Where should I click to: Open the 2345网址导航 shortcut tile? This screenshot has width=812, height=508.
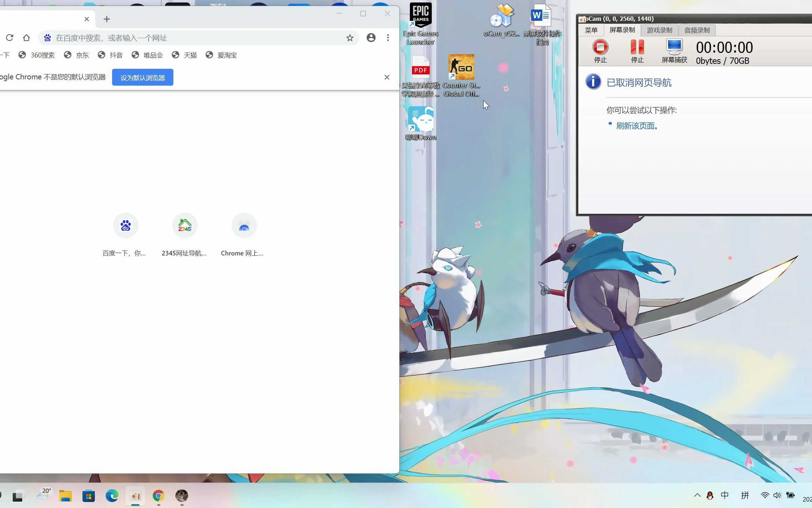(185, 235)
